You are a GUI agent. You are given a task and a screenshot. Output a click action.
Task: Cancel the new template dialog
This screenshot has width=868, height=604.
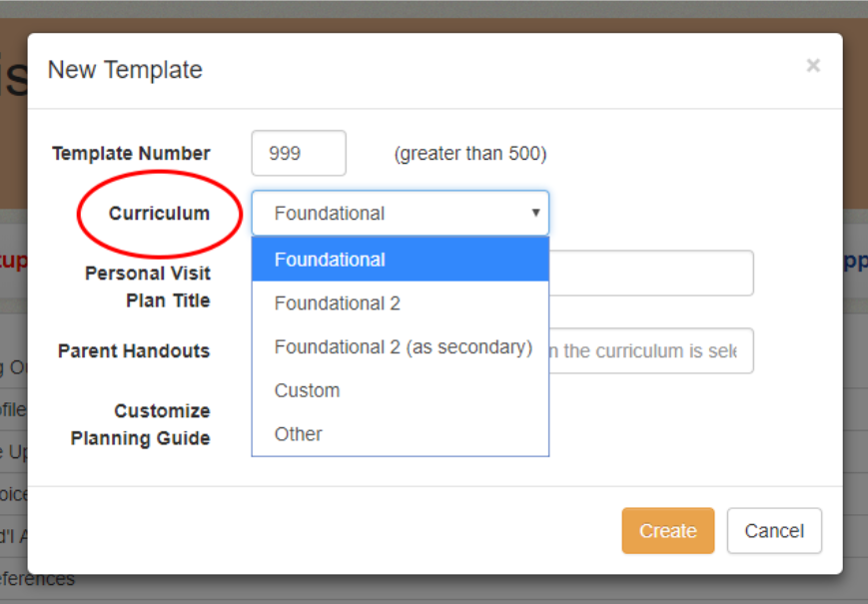(774, 531)
